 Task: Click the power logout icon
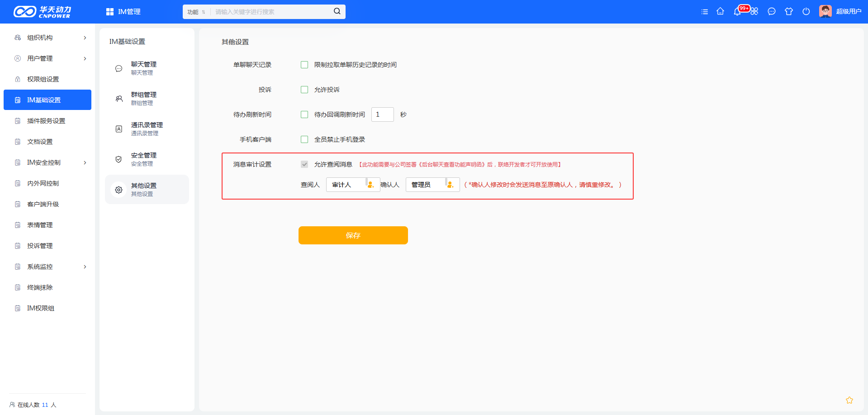(x=806, y=11)
